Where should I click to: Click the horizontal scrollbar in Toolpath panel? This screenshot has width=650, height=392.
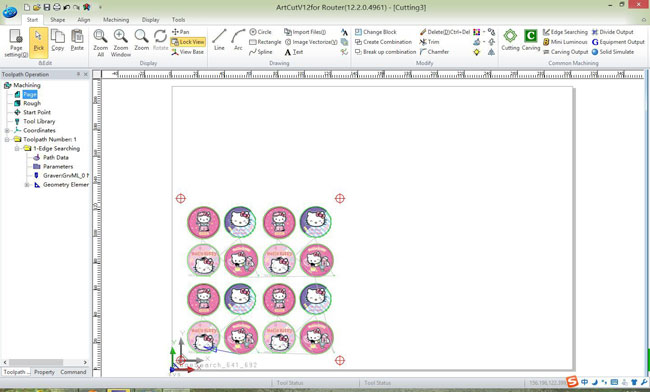pyautogui.click(x=45, y=362)
